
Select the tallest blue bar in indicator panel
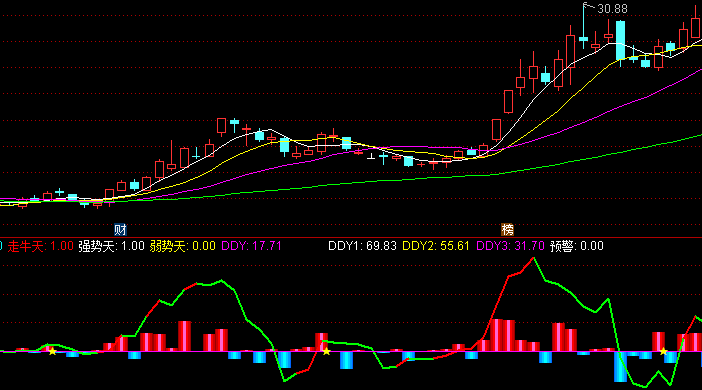[621, 367]
